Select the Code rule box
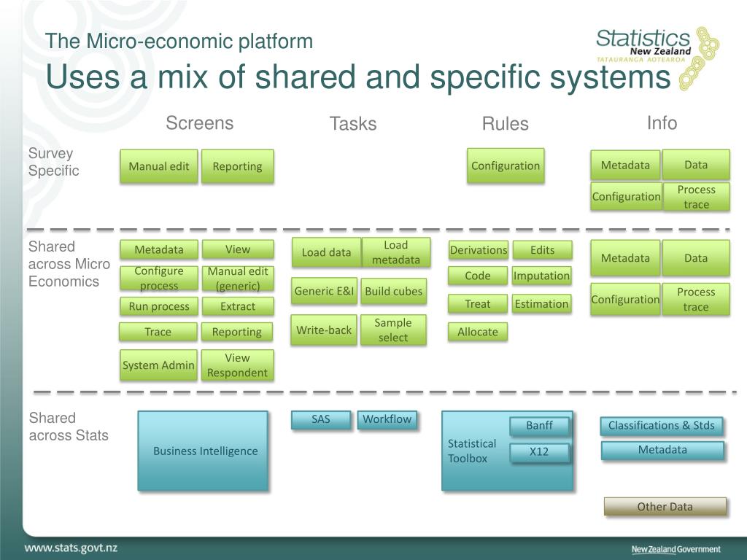The width and height of the screenshot is (747, 560). point(477,276)
